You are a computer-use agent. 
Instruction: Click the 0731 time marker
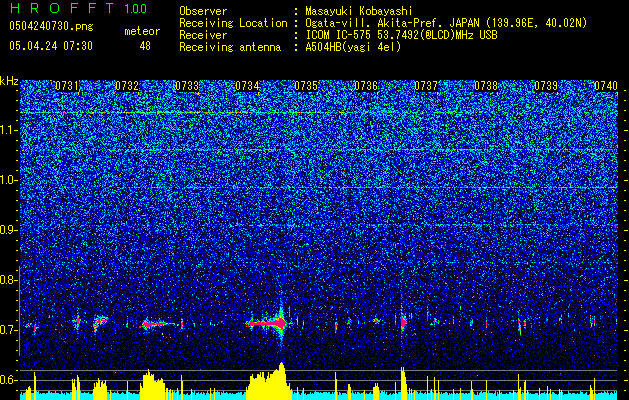(x=67, y=86)
